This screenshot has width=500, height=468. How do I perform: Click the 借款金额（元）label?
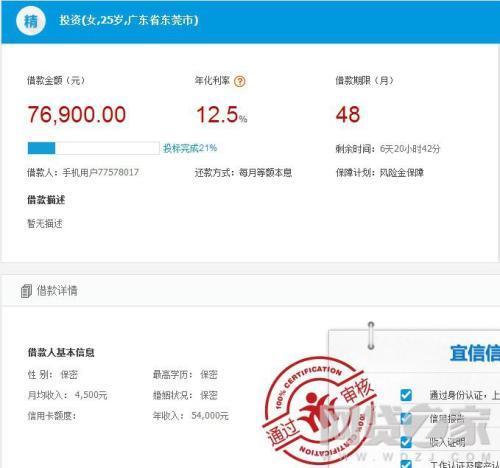(x=56, y=80)
